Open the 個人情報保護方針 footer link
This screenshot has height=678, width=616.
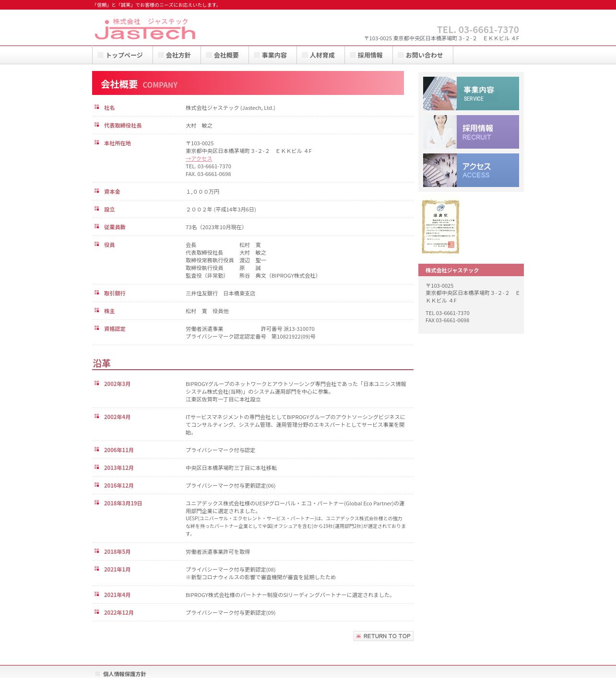(x=124, y=674)
